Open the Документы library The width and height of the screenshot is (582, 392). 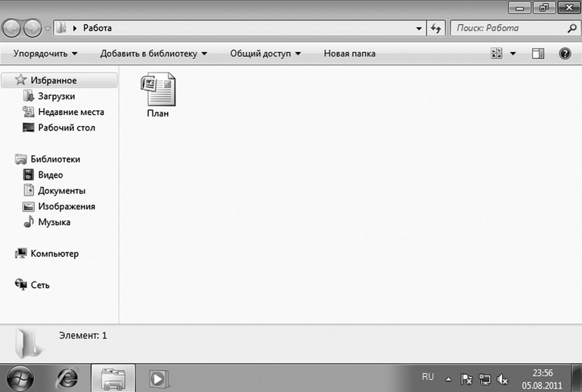tap(62, 190)
